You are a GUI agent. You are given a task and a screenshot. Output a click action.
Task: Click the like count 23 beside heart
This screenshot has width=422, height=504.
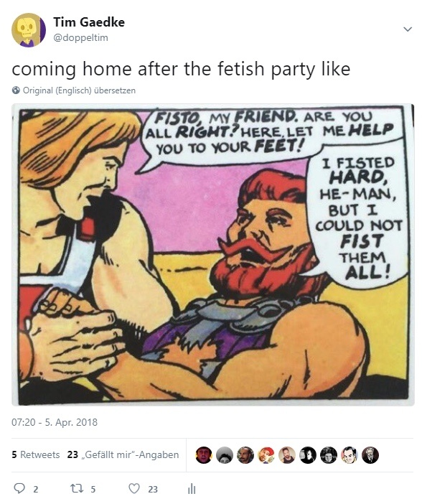pos(153,489)
